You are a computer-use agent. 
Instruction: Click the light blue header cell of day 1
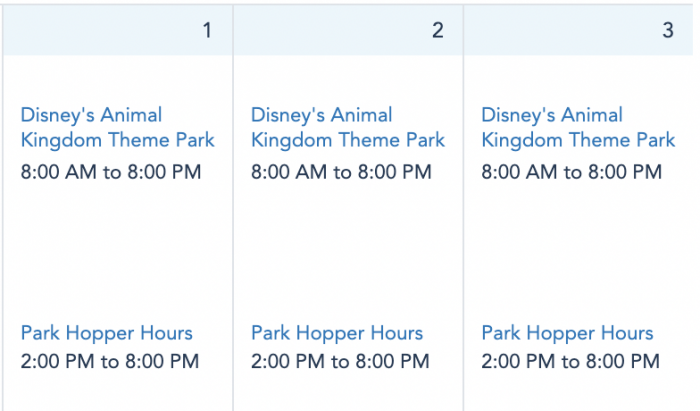tap(118, 30)
